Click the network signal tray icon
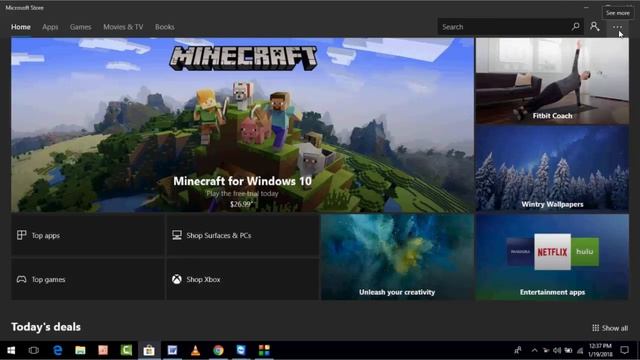640x360 pixels. coord(580,350)
